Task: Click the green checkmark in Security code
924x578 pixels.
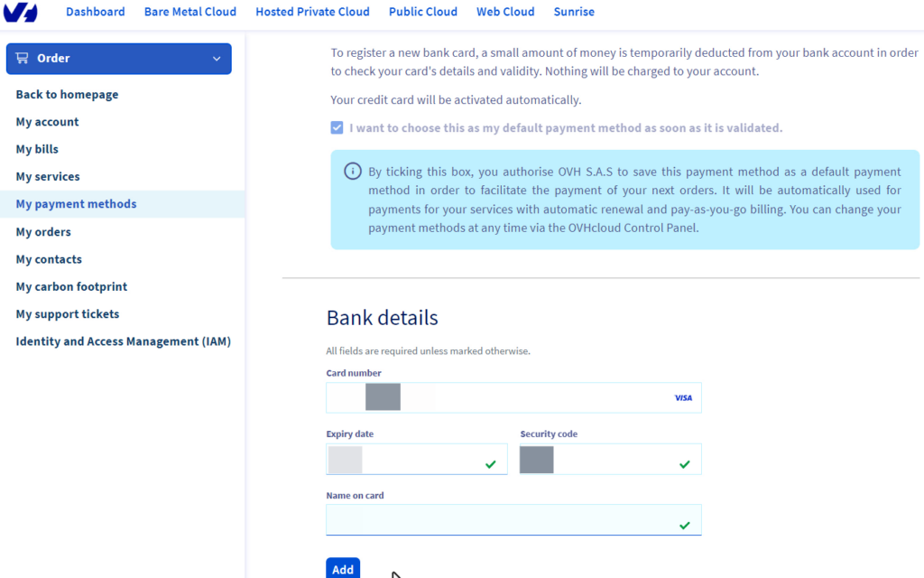Action: (x=684, y=464)
